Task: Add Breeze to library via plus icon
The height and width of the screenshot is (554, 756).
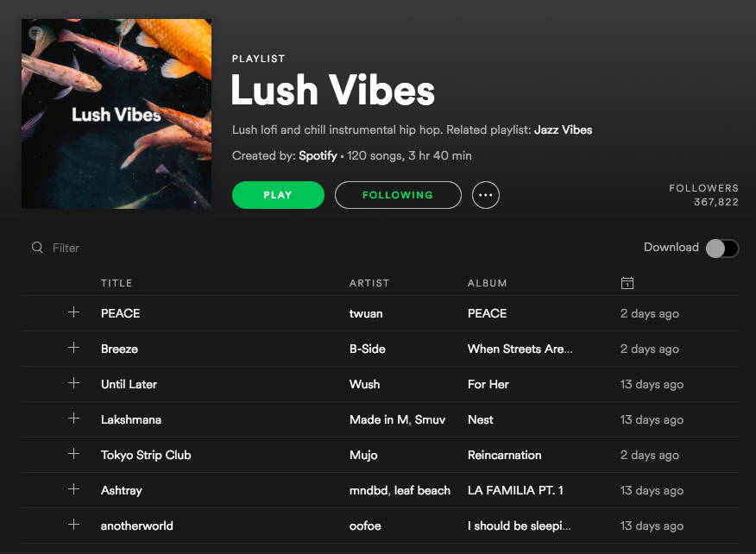Action: (x=73, y=348)
